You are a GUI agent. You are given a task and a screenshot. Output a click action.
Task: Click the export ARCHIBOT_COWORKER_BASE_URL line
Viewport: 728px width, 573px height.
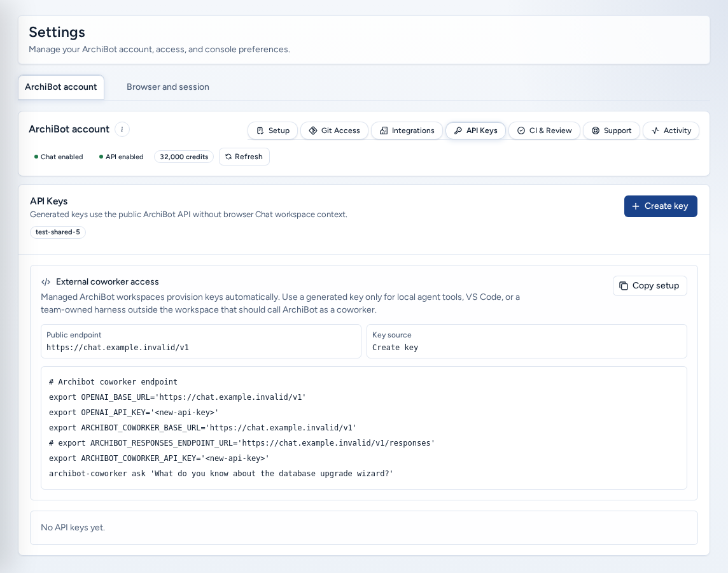click(202, 428)
